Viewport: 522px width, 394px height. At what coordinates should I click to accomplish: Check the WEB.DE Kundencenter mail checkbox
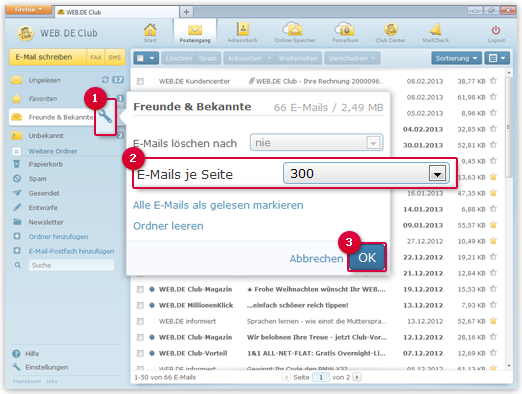[x=140, y=81]
